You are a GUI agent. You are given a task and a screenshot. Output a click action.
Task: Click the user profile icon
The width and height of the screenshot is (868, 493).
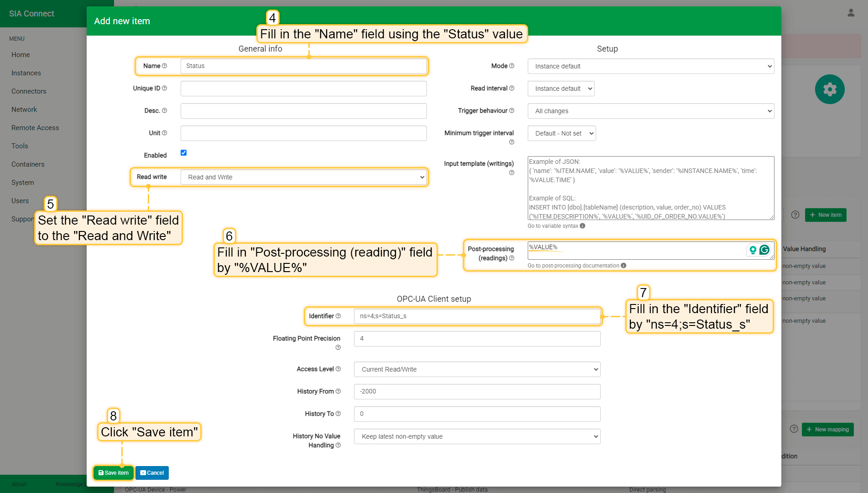(851, 13)
